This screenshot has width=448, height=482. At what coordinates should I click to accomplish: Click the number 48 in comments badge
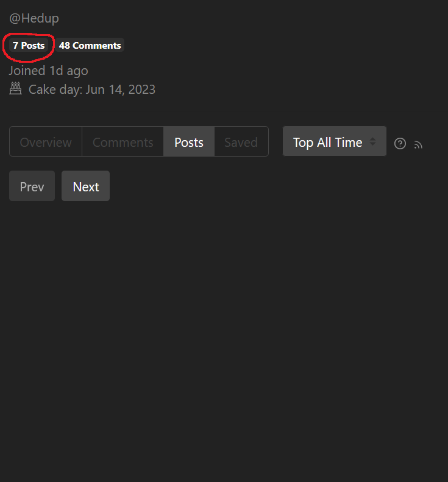coord(65,46)
